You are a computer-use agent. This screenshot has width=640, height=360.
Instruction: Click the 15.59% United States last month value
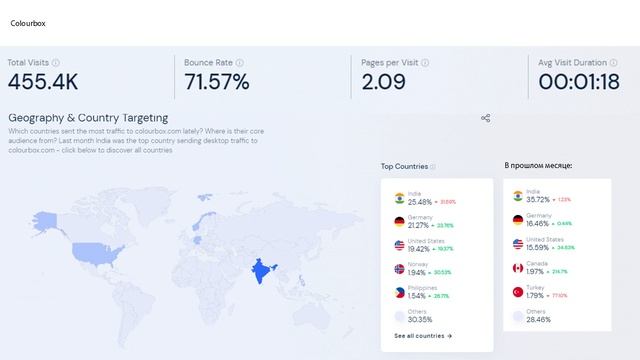click(x=538, y=248)
